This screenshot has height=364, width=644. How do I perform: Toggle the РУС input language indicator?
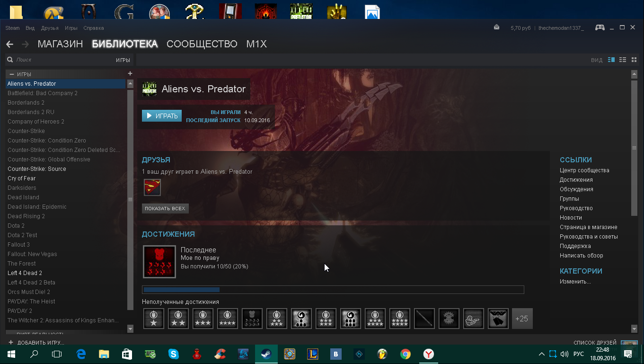pos(578,354)
